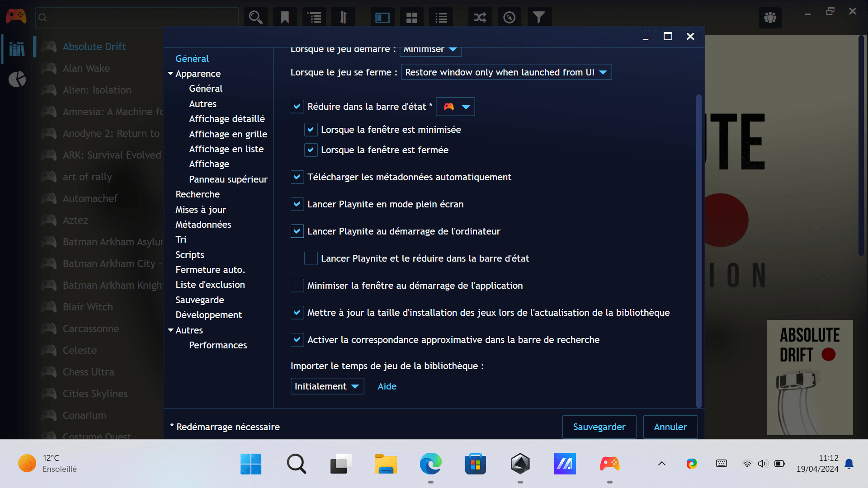Select Général settings category
Screen dimensions: 868x488
192,59
